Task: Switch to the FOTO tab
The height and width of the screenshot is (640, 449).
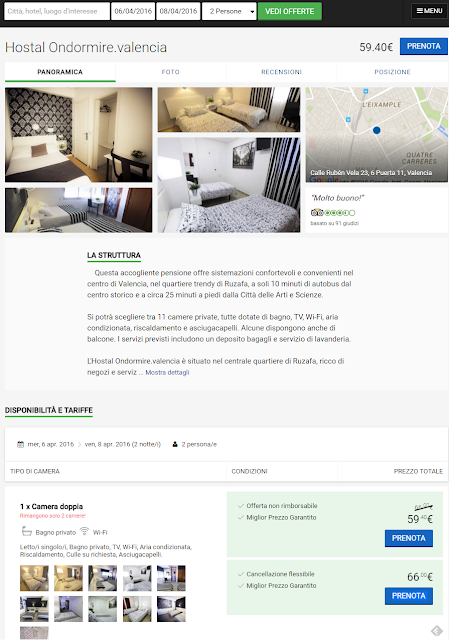Action: [171, 72]
